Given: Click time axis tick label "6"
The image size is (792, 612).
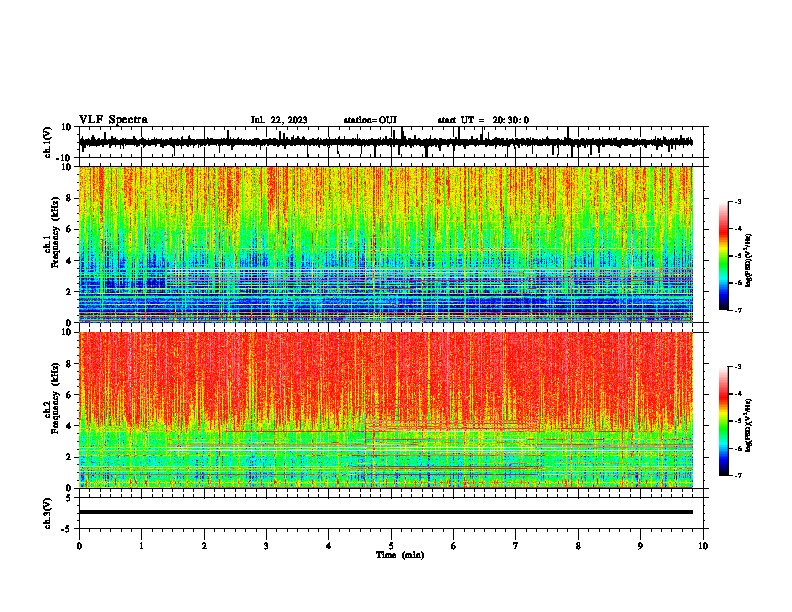Looking at the screenshot, I should [454, 546].
